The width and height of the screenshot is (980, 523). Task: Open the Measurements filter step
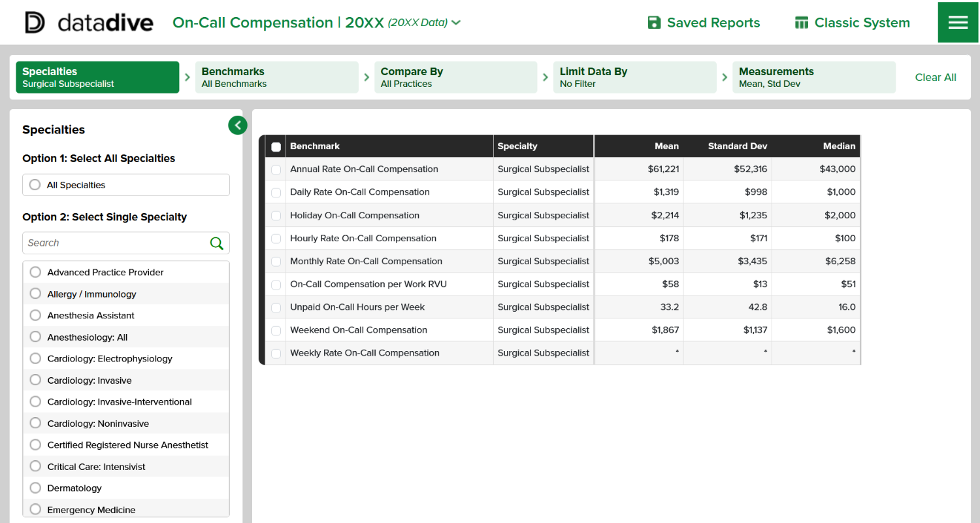[813, 77]
